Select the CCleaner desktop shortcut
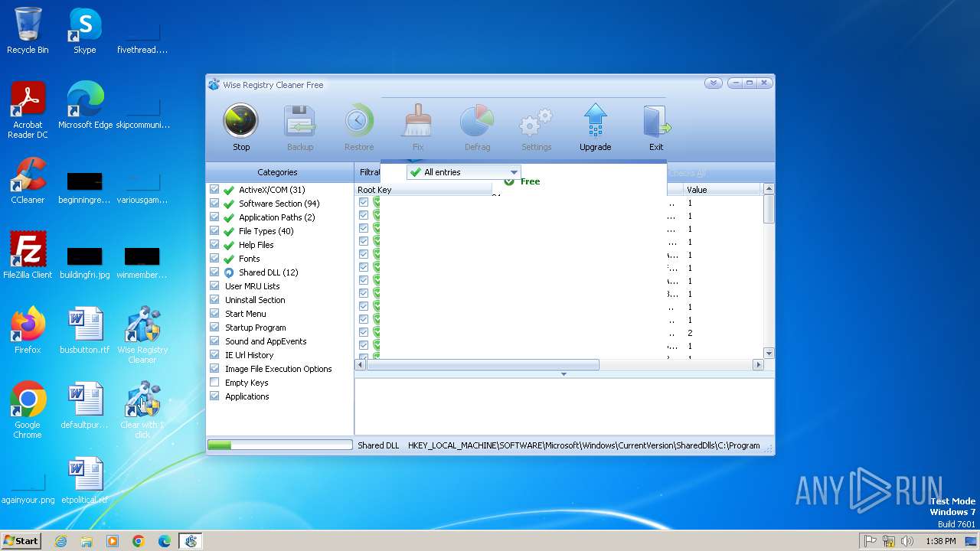The width and height of the screenshot is (980, 551). coord(28,181)
